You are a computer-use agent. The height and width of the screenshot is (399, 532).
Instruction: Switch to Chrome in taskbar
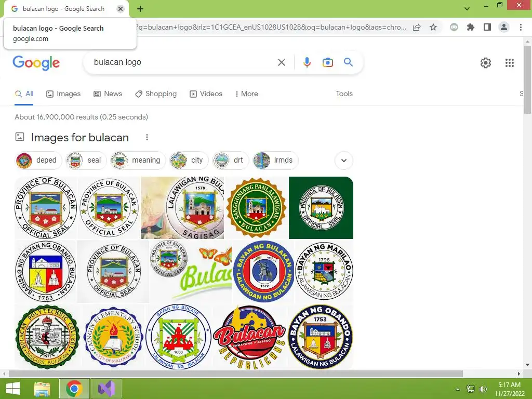click(x=74, y=389)
